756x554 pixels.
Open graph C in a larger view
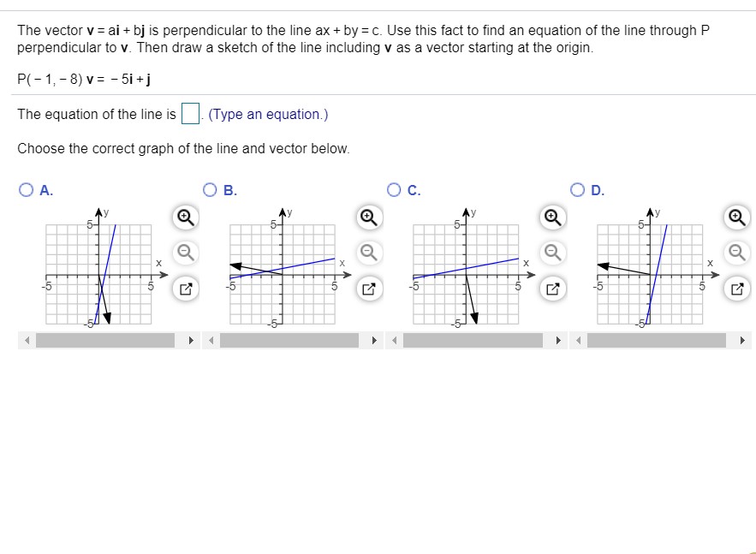click(552, 288)
